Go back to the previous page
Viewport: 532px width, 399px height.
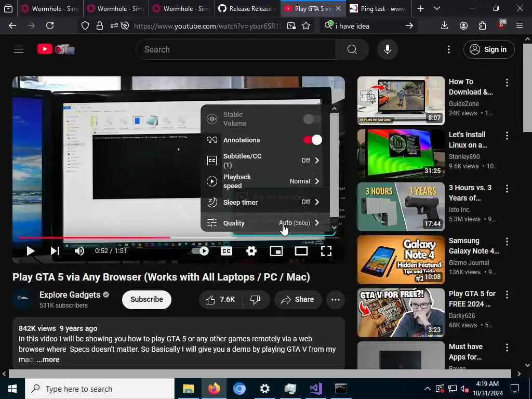(x=12, y=25)
